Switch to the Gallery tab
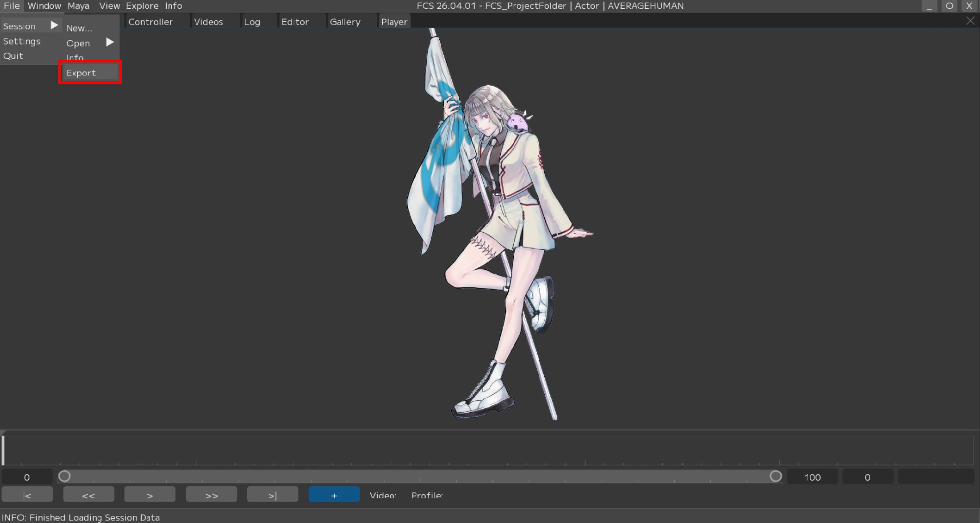The width and height of the screenshot is (980, 523). (x=344, y=22)
